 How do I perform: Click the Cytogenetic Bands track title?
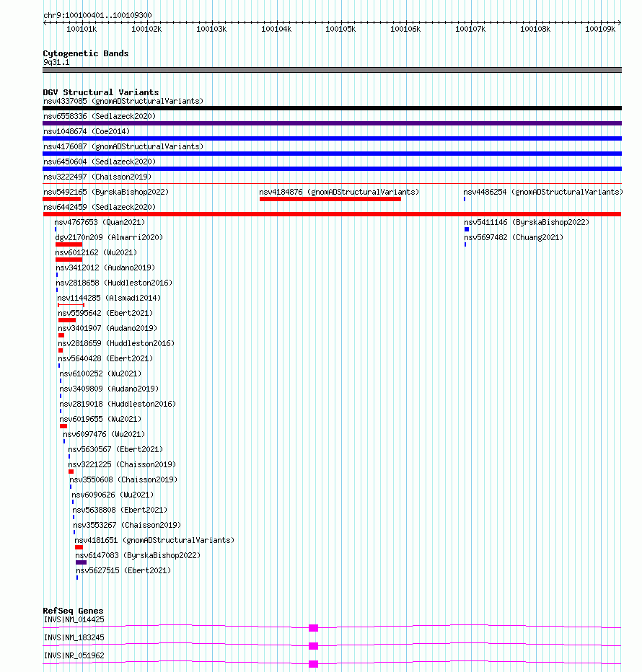tap(86, 53)
